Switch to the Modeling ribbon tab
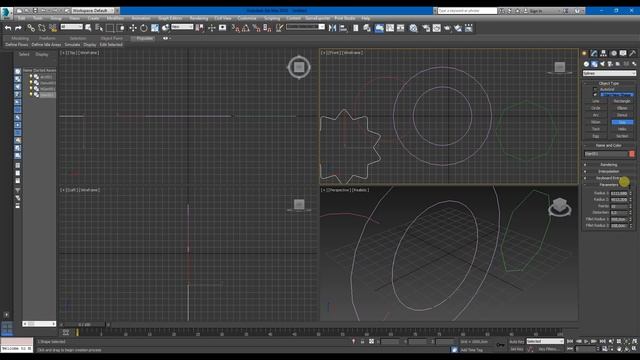Viewport: 640px width, 360px height. point(20,38)
